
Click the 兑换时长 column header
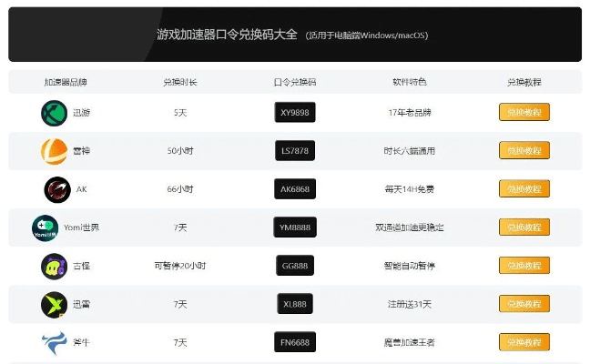pyautogui.click(x=180, y=82)
